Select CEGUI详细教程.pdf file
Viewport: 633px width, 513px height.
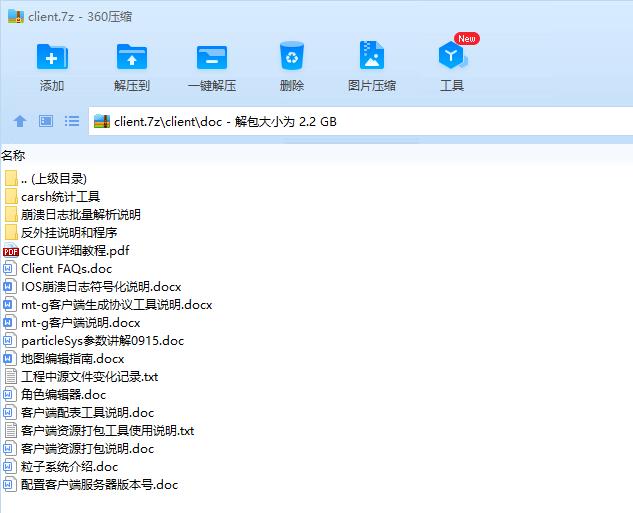(x=75, y=251)
